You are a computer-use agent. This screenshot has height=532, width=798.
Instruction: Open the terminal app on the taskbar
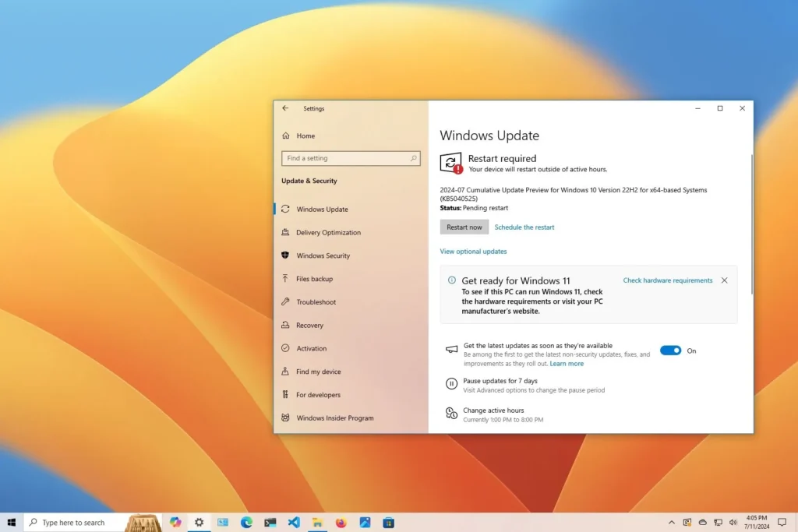(270, 523)
